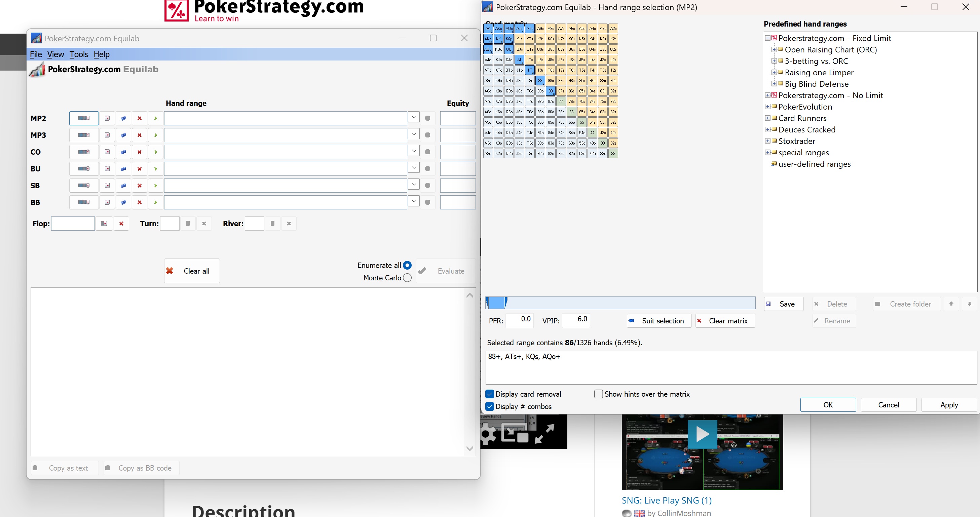Click the green arrow in CO row
This screenshot has height=517, width=980.
tap(156, 152)
